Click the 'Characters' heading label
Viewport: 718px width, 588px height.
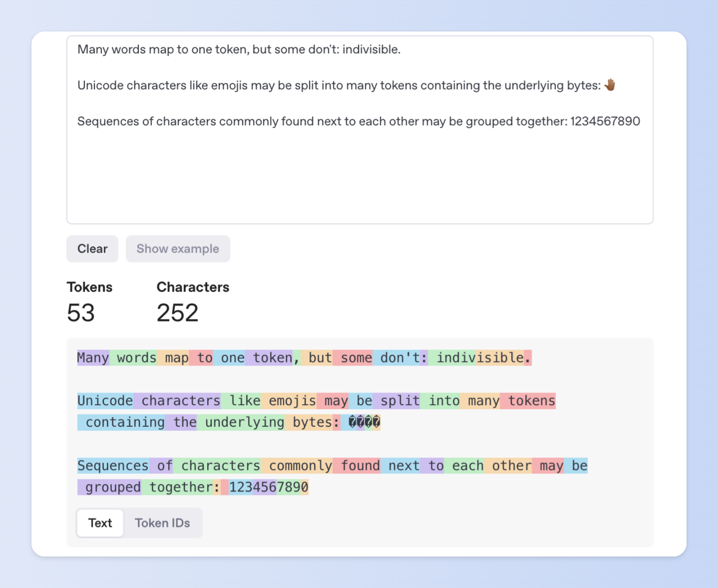click(193, 287)
